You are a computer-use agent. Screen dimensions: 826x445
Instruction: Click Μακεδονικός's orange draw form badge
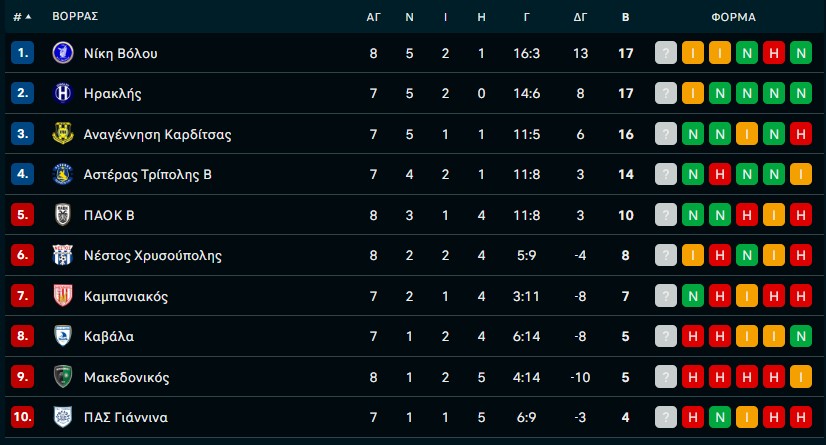tap(799, 377)
